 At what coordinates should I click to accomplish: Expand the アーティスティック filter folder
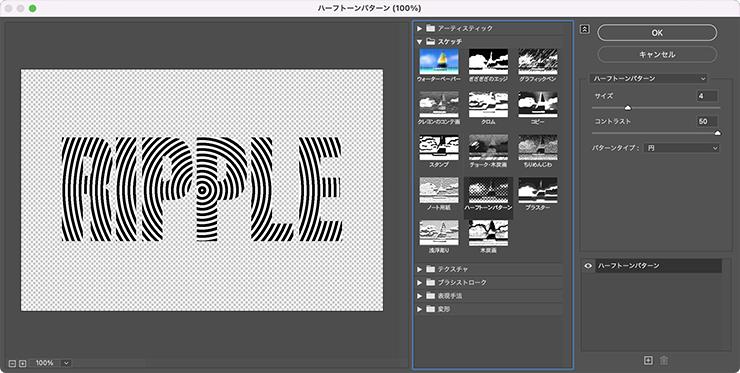pos(419,29)
